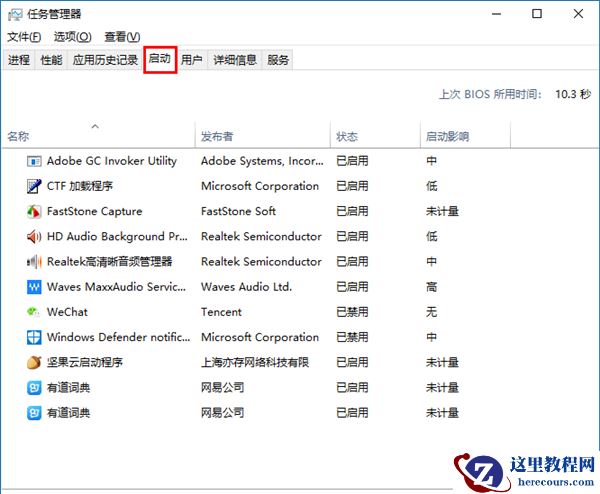
Task: Click the 已禁用 status of Windows Defender
Action: [352, 337]
